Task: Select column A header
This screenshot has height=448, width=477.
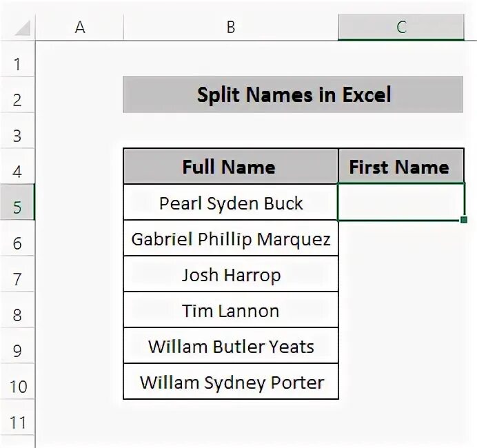Action: tap(80, 28)
